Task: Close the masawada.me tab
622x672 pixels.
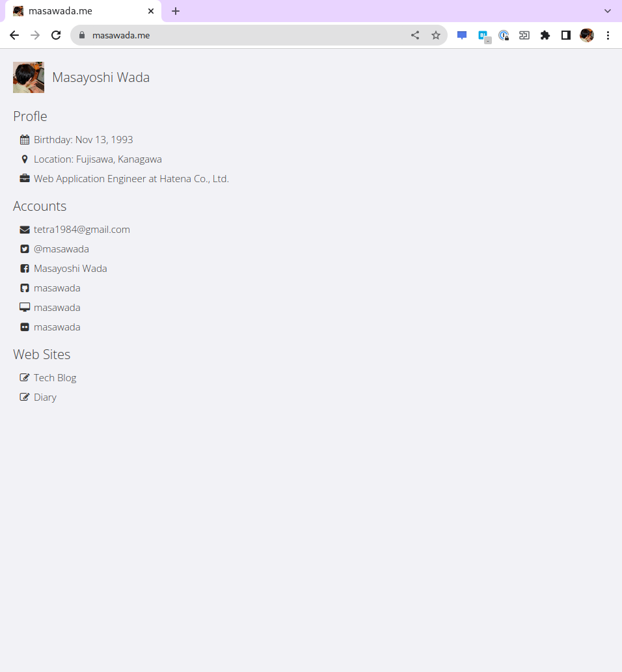Action: coord(151,11)
